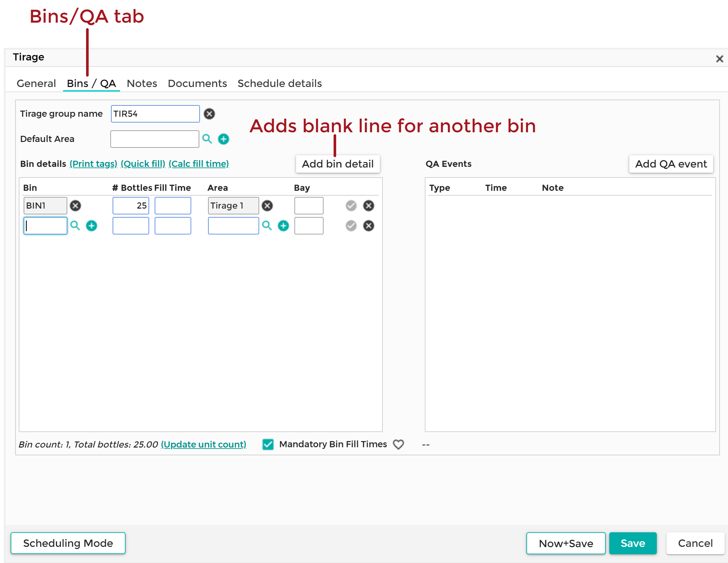Select the Bins / QA tab
728x563 pixels.
coord(91,83)
